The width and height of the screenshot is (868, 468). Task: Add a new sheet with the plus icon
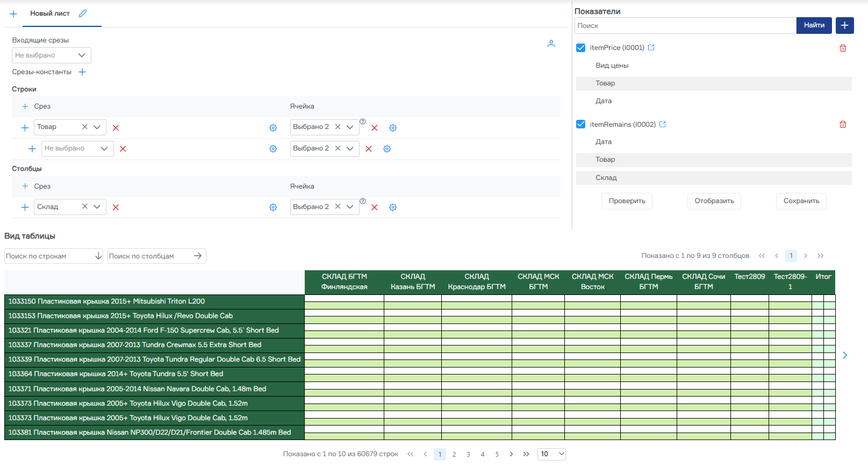tap(13, 14)
